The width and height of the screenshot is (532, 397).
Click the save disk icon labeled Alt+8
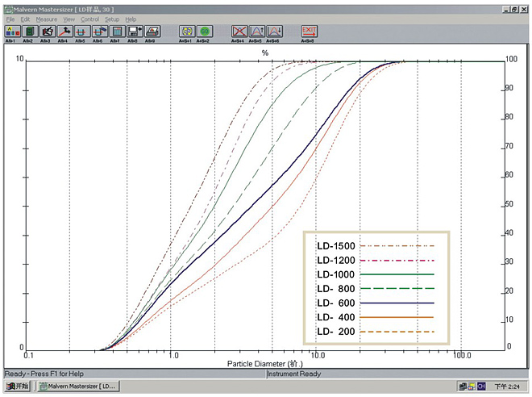pos(134,31)
